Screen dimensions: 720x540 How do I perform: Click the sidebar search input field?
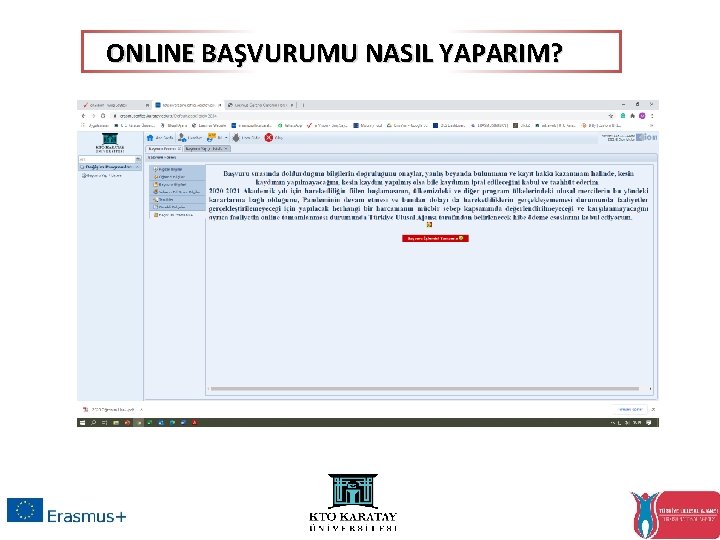pyautogui.click(x=107, y=159)
